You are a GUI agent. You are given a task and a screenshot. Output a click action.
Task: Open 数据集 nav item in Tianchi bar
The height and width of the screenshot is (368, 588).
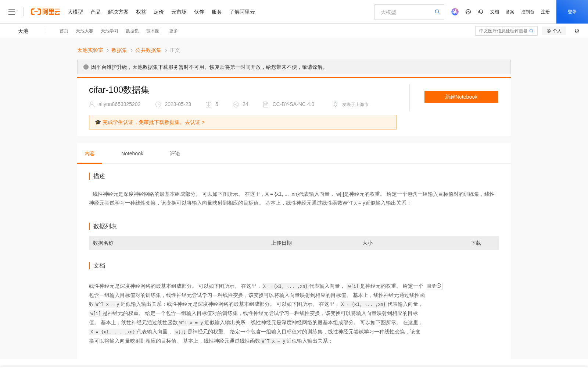pos(132,31)
